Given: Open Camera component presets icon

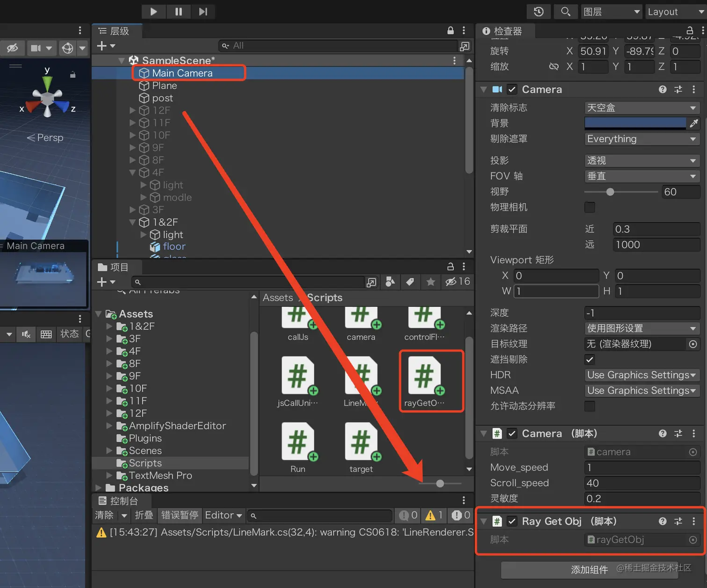Looking at the screenshot, I should tap(678, 89).
